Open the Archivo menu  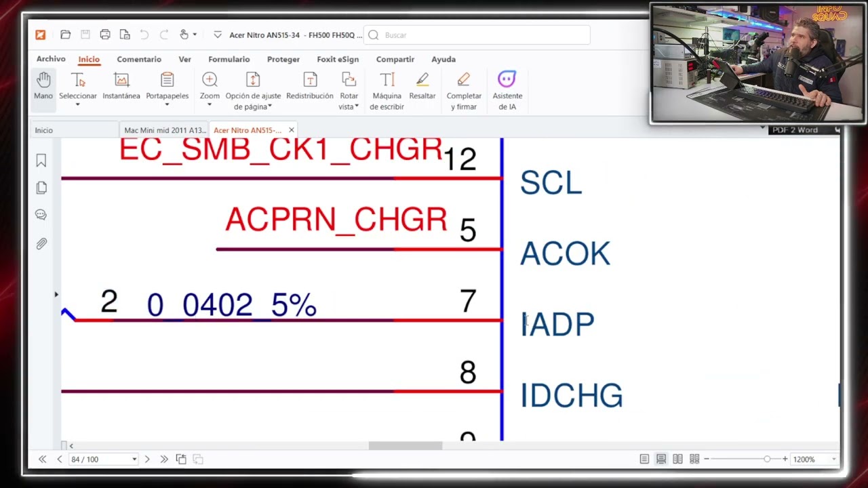coord(51,59)
